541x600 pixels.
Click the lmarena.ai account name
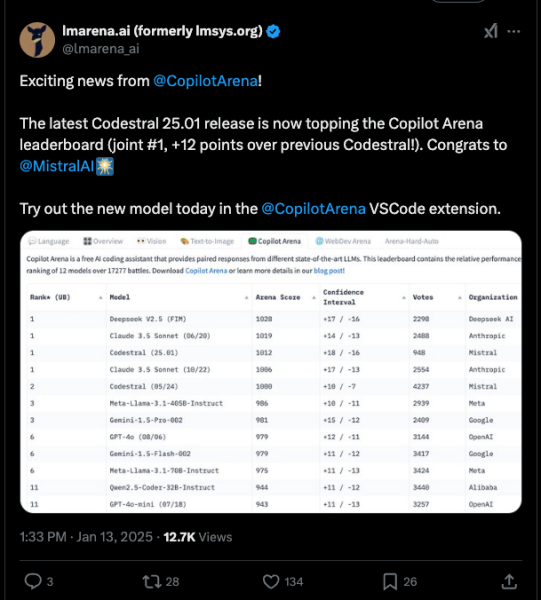click(x=162, y=31)
